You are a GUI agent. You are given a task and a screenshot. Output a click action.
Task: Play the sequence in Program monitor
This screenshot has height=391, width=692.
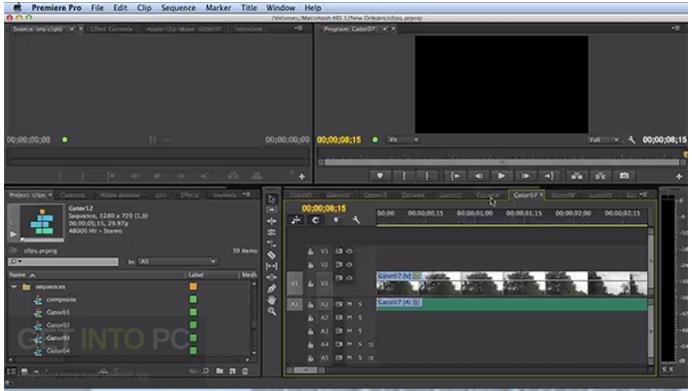502,176
